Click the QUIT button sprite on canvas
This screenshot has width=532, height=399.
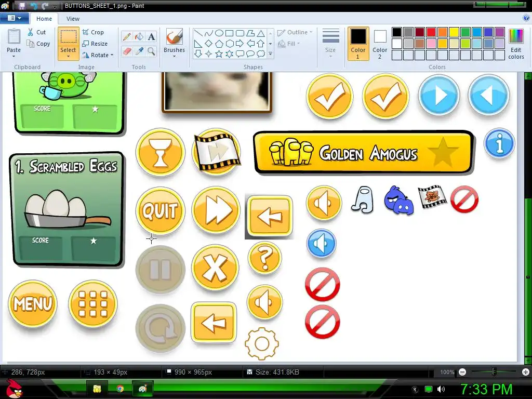[x=161, y=211]
